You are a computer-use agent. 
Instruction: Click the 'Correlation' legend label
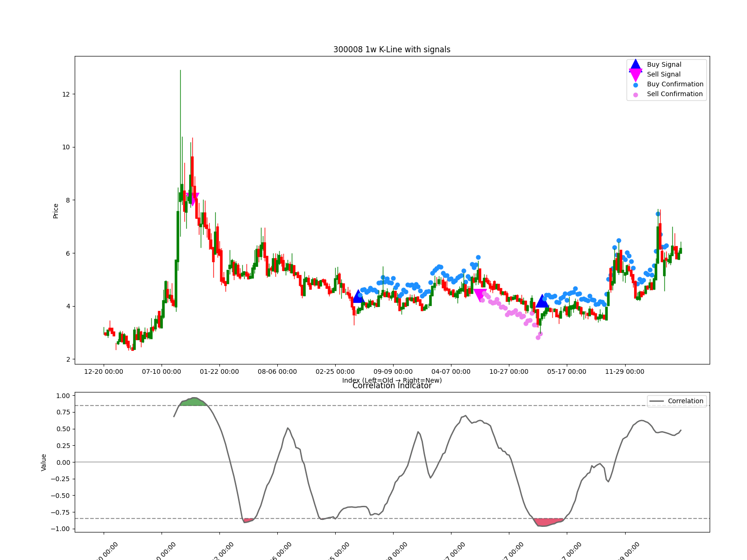(x=685, y=401)
